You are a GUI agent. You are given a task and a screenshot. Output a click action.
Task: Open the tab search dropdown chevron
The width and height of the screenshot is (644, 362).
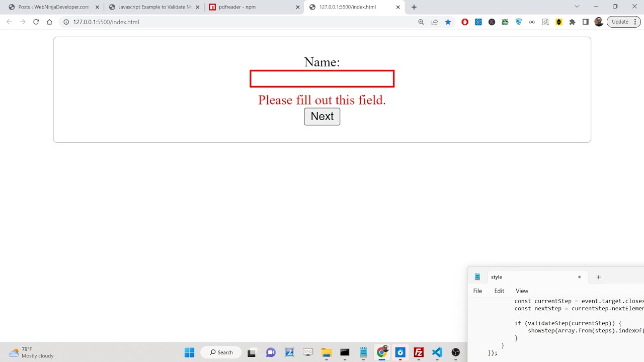click(577, 7)
